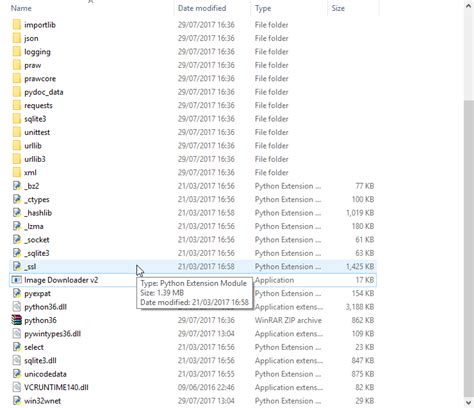The height and width of the screenshot is (408, 474).
Task: Click the requests folder icon
Action: click(x=17, y=105)
